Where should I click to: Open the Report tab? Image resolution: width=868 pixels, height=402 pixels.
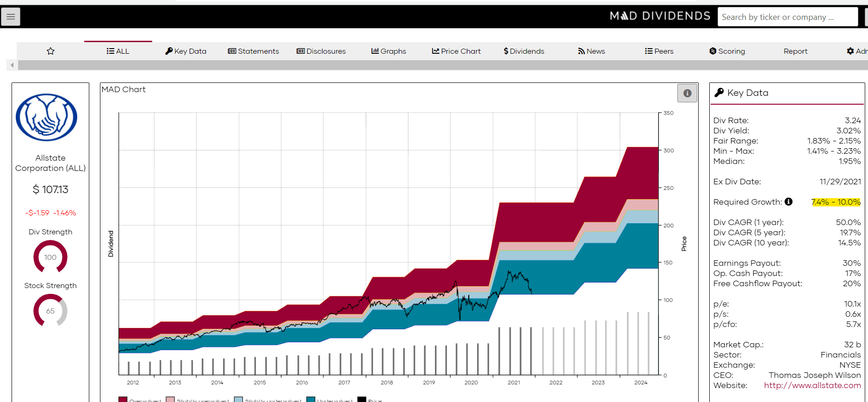click(795, 51)
